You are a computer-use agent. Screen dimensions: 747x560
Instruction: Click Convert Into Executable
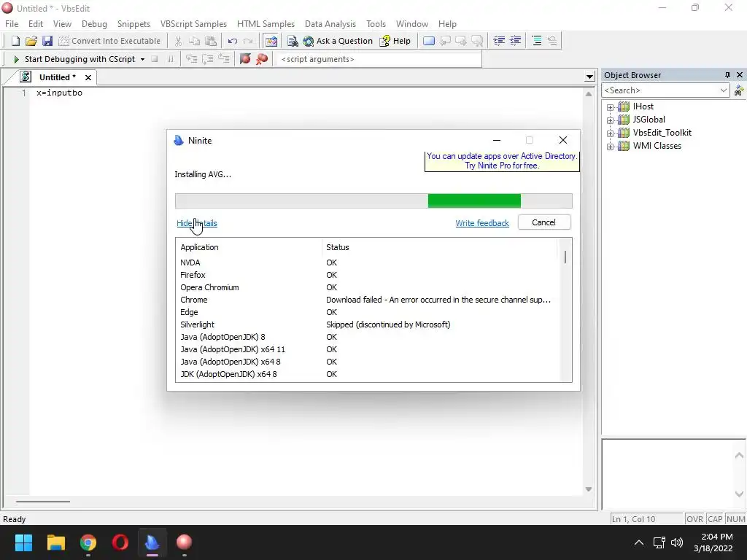pos(109,41)
